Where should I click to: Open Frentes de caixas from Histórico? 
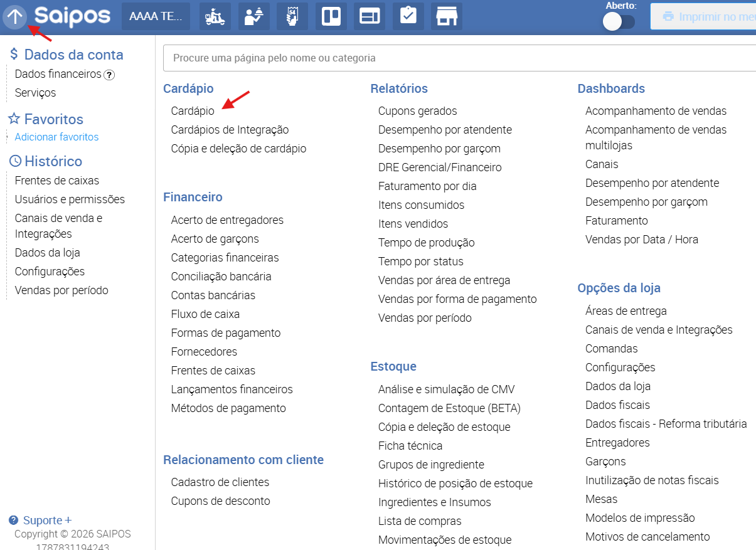coord(57,181)
